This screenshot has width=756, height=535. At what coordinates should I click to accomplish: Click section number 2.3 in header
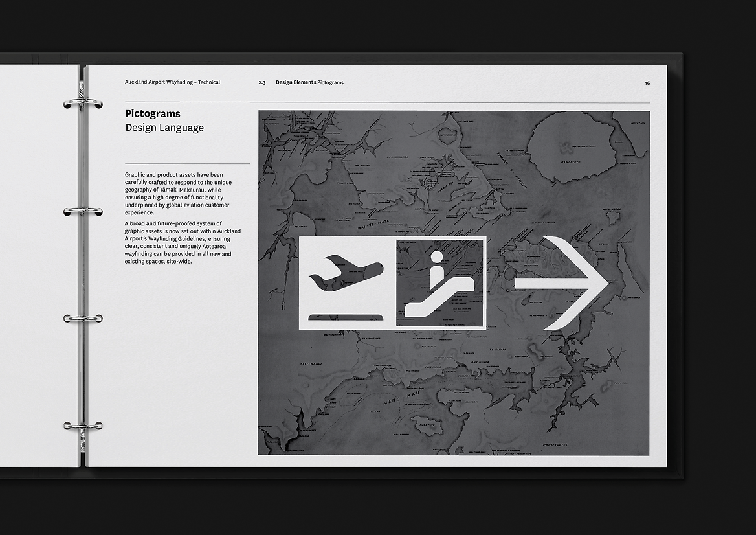262,83
